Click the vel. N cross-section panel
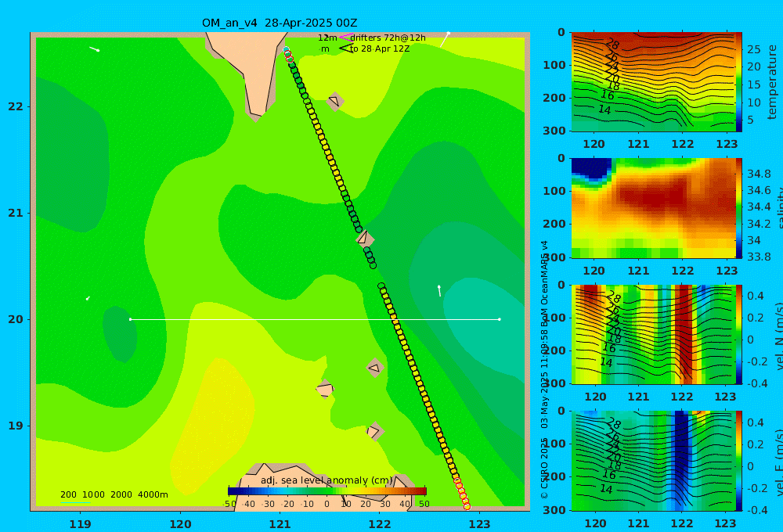 pyautogui.click(x=653, y=334)
